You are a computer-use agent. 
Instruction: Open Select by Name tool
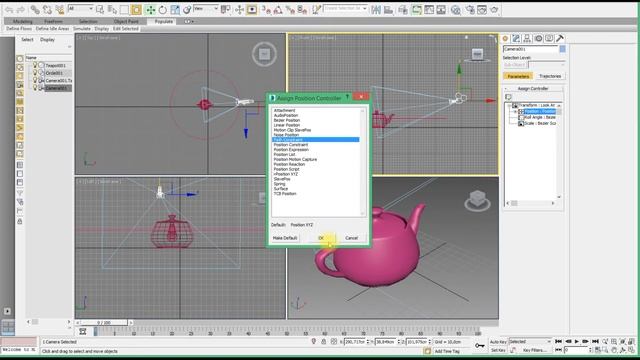click(x=112, y=9)
